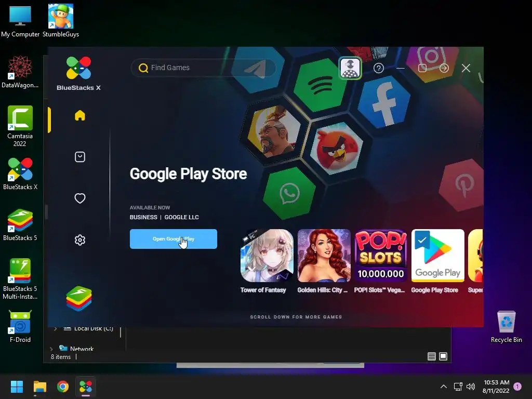Click the Angry Birds hexagon icon
The height and width of the screenshot is (399, 532).
coord(337,148)
